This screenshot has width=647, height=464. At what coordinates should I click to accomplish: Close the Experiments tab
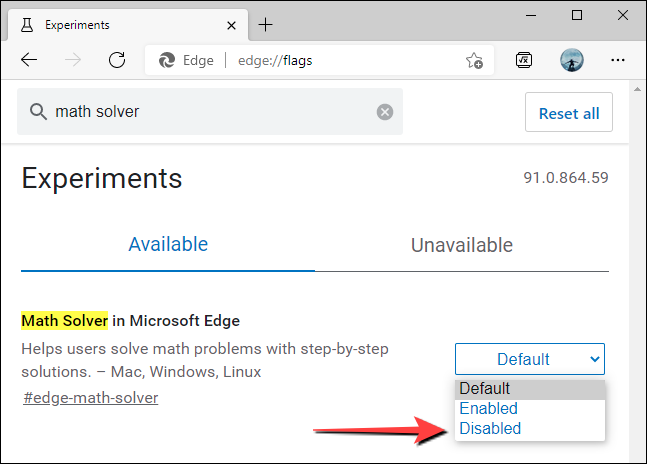(230, 25)
